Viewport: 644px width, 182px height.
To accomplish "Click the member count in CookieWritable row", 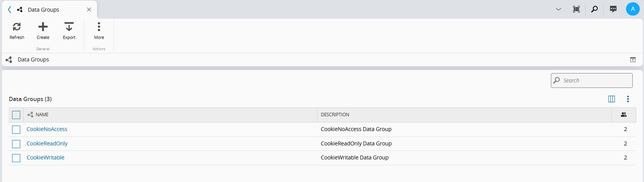I will pos(625,157).
